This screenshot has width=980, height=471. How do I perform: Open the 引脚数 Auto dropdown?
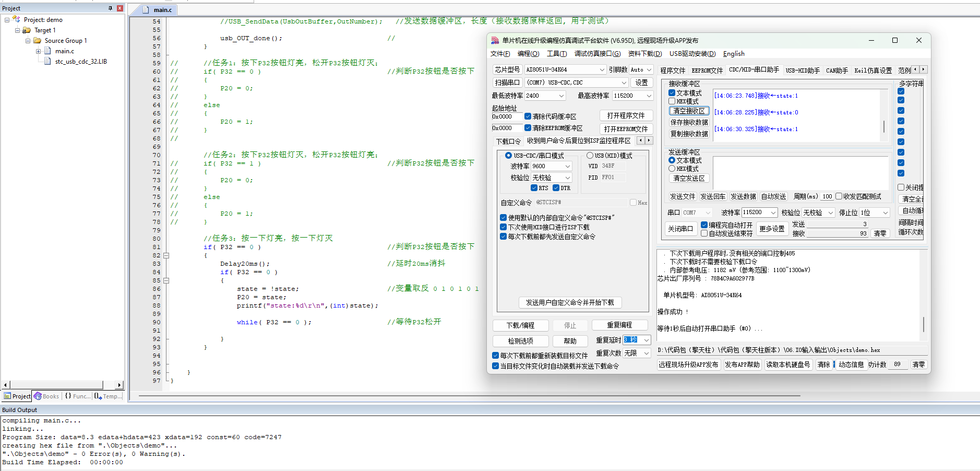point(649,69)
